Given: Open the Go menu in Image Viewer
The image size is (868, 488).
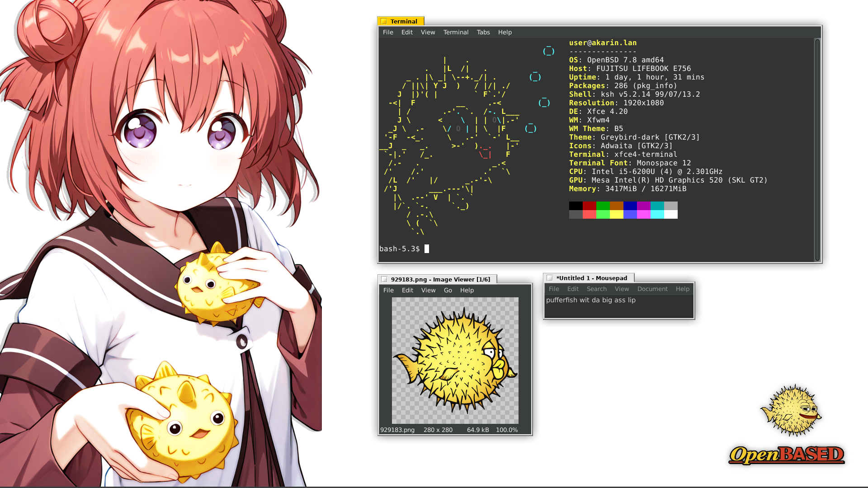Looking at the screenshot, I should (448, 290).
